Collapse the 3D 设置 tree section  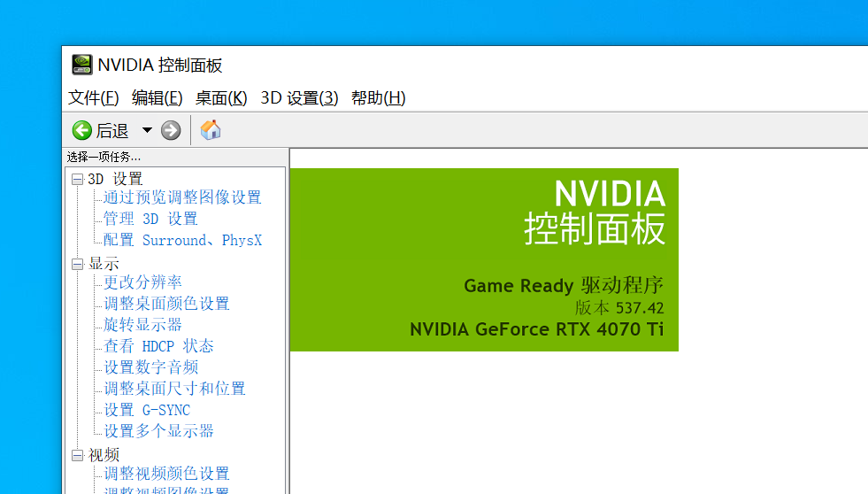click(78, 179)
